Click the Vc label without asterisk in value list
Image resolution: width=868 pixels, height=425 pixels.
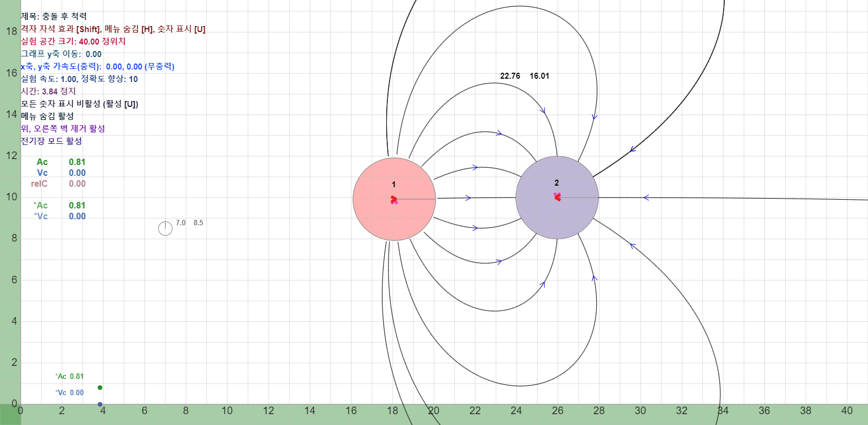coord(42,173)
